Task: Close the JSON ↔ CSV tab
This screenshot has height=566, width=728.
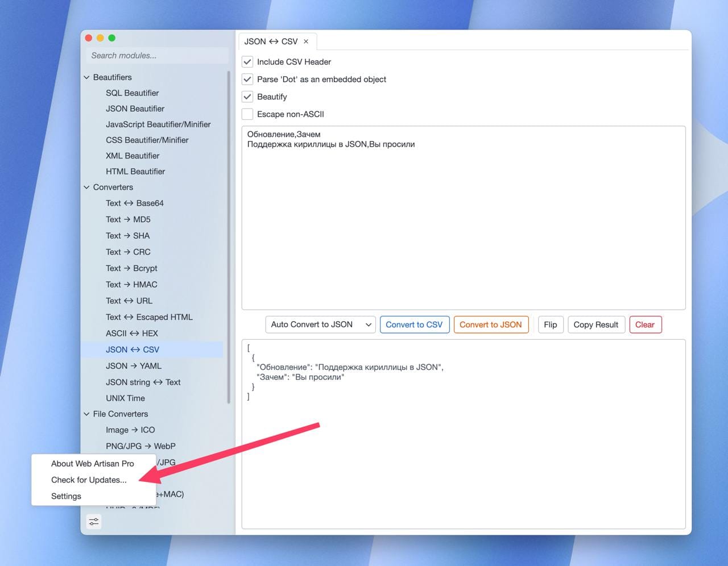Action: click(306, 41)
